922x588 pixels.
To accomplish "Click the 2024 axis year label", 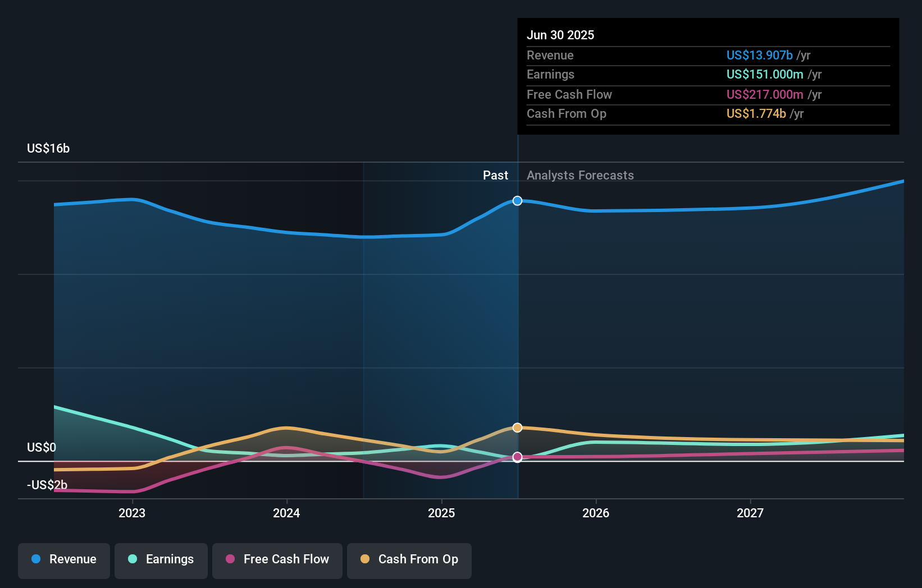I will point(286,513).
